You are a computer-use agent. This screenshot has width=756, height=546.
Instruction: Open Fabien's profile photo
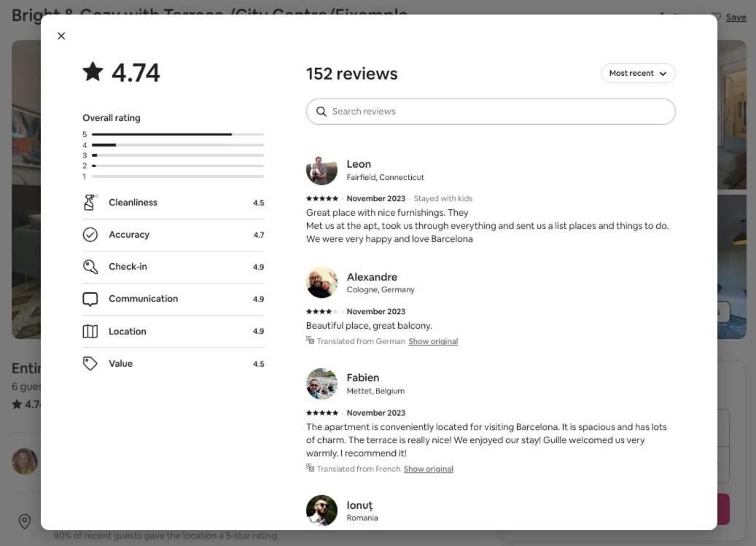[322, 384]
